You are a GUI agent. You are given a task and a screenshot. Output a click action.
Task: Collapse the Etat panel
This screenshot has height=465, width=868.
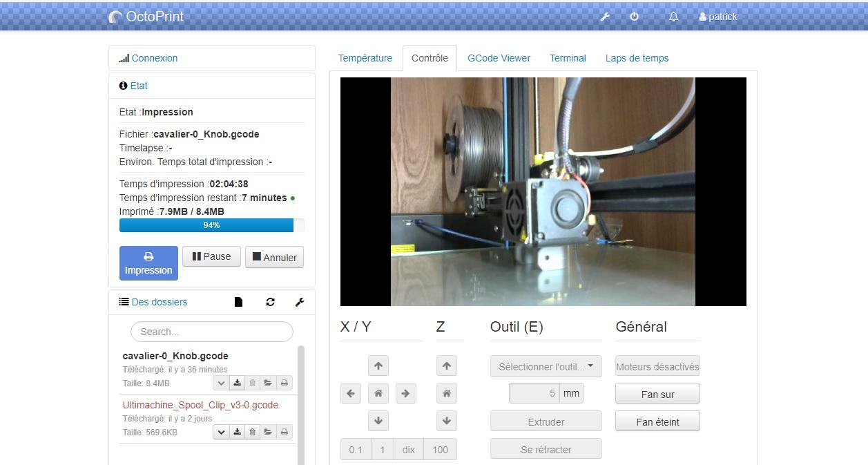(139, 86)
